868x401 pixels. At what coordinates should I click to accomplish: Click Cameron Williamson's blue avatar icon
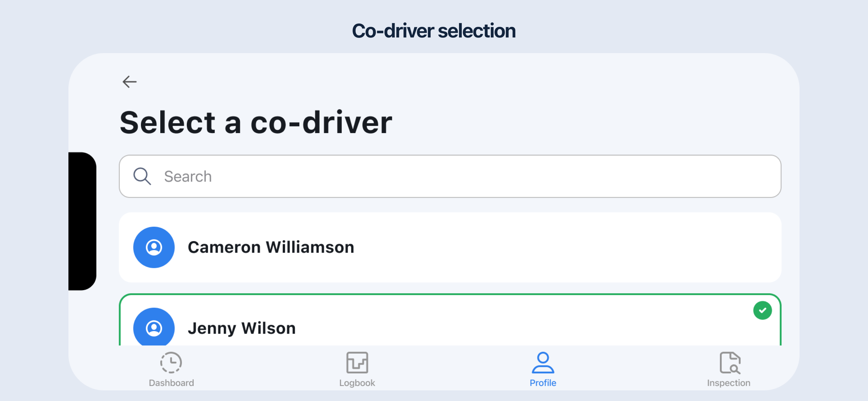point(154,247)
